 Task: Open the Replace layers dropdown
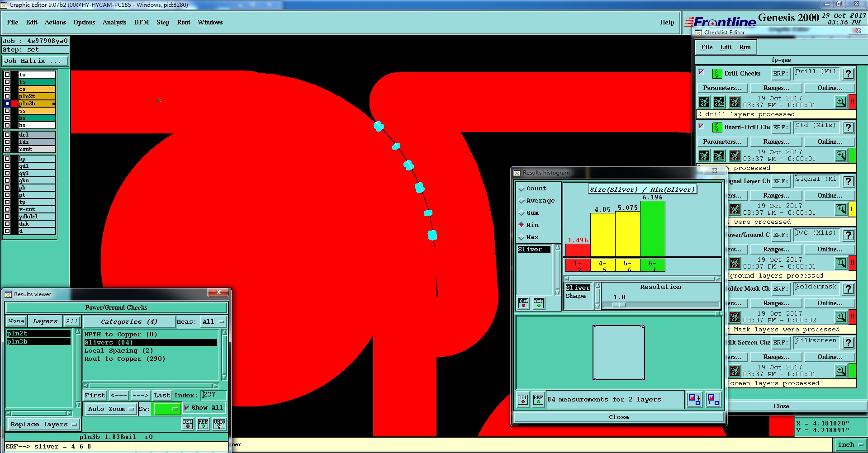[43, 425]
